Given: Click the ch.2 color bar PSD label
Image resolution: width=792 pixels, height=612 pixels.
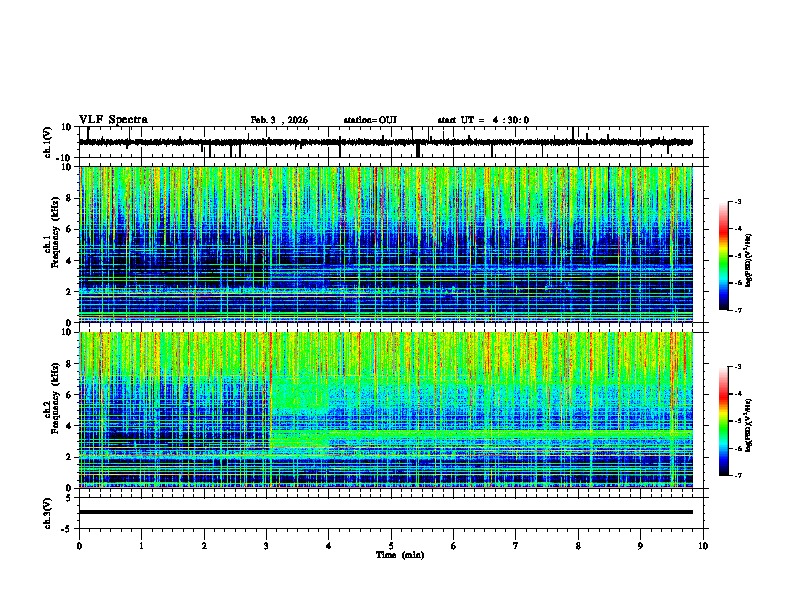Looking at the screenshot, I should (x=749, y=425).
